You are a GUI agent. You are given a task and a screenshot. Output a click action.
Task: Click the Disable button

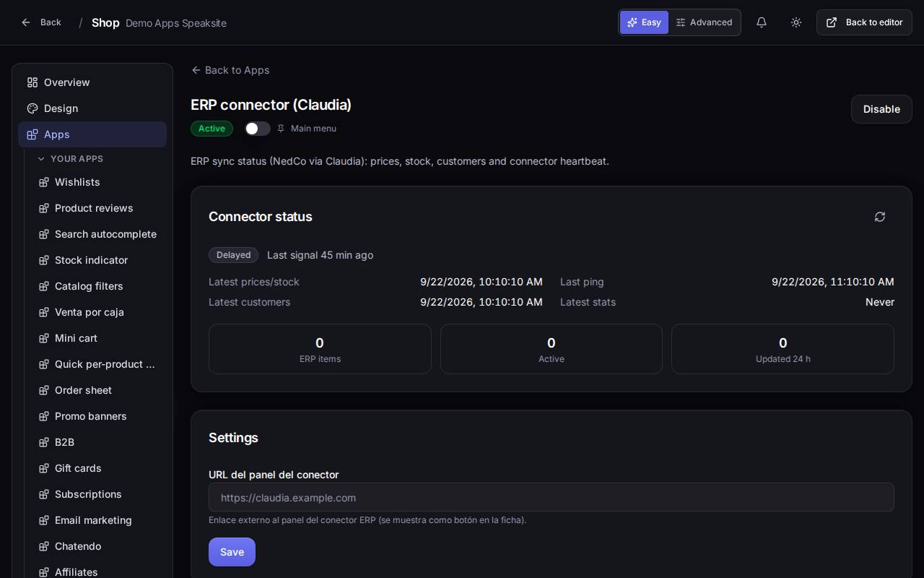(881, 109)
